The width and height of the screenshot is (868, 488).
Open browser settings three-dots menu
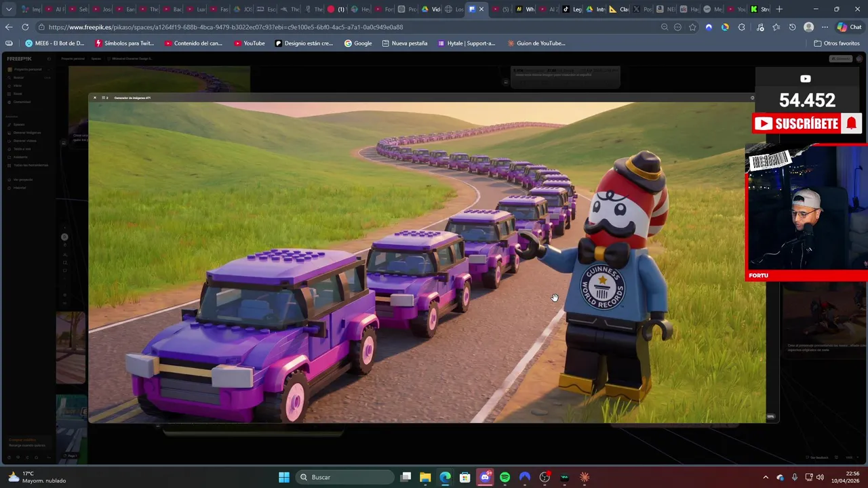(x=825, y=27)
